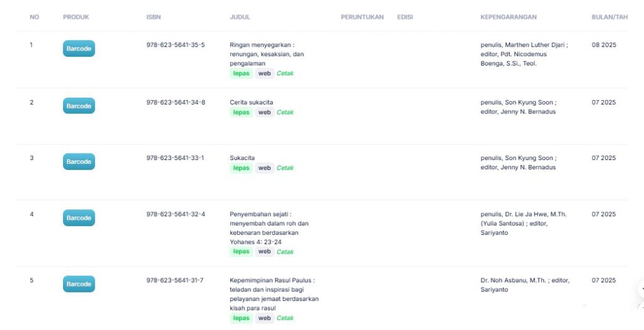Click Cetak link under Ringan menyegarkan title

pos(285,74)
